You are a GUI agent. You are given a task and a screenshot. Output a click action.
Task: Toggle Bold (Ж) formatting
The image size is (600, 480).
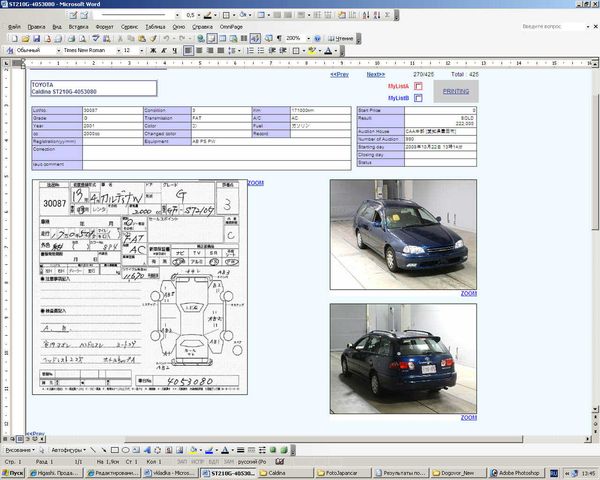pyautogui.click(x=153, y=51)
